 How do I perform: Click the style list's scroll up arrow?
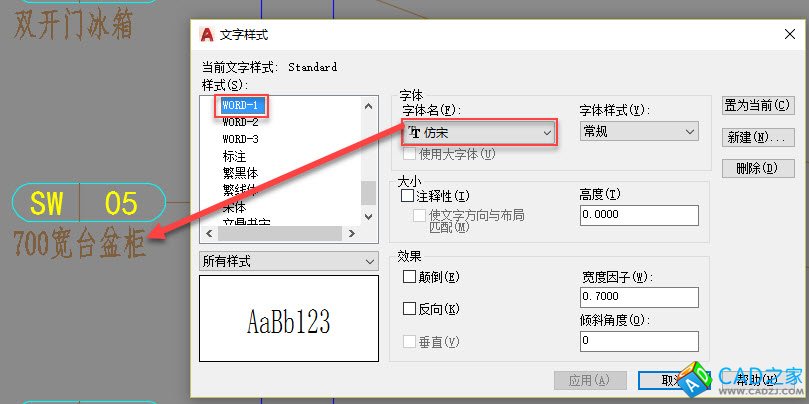coord(369,105)
